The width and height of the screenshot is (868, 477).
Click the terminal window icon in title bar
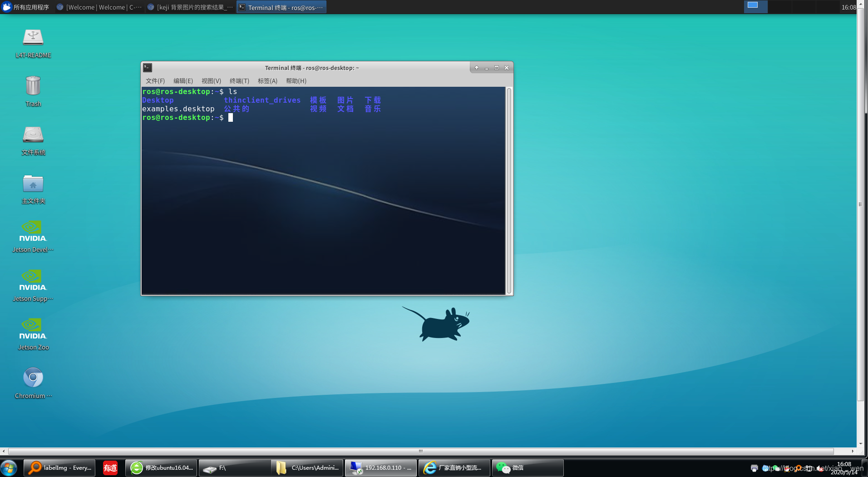click(148, 68)
